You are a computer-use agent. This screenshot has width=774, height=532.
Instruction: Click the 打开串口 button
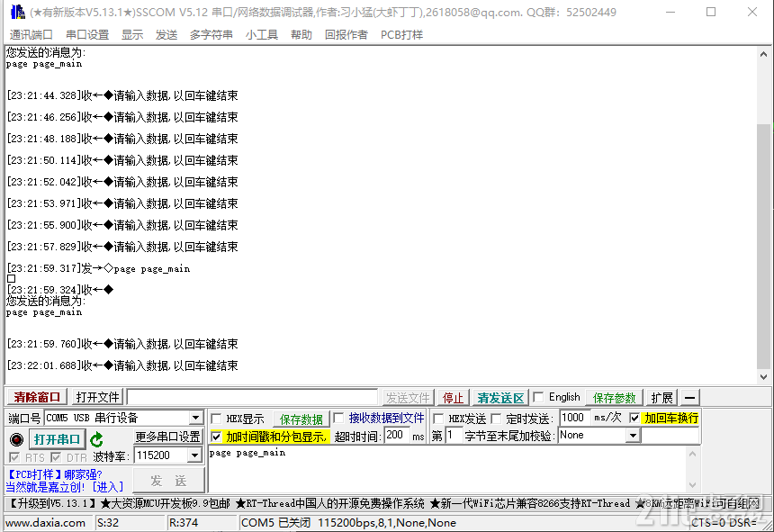(57, 438)
